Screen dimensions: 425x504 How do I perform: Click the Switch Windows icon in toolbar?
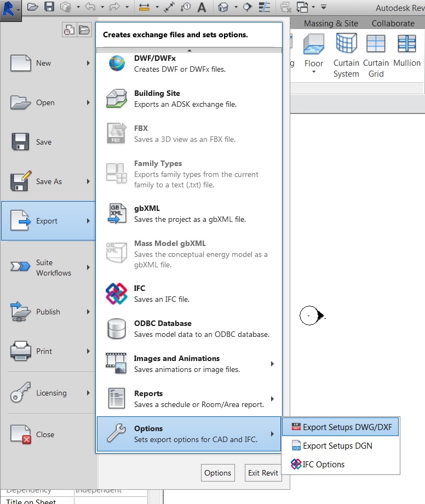302,7
